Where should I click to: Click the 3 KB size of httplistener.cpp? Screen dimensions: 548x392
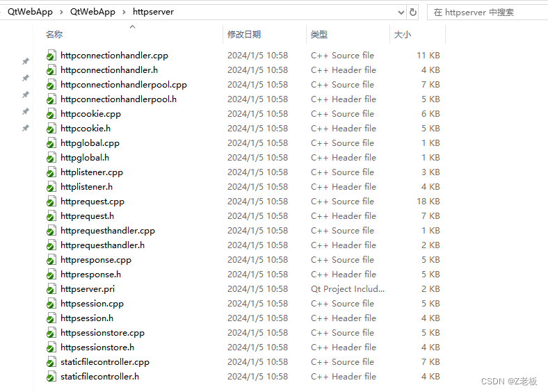[x=430, y=172]
